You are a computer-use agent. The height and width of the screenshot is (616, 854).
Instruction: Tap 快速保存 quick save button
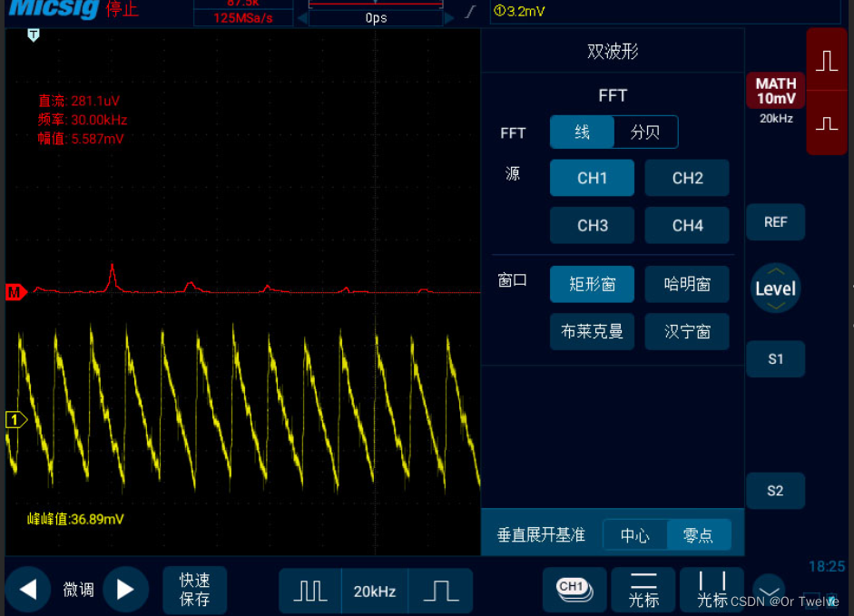(194, 590)
